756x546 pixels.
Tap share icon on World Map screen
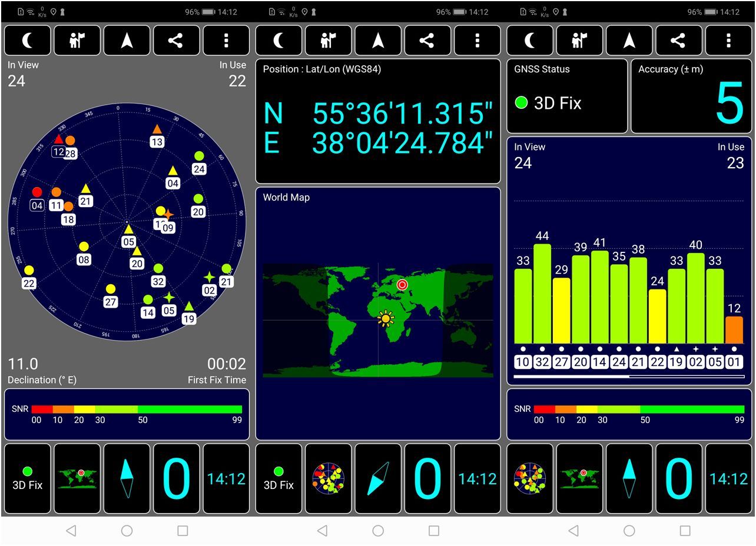(x=427, y=41)
